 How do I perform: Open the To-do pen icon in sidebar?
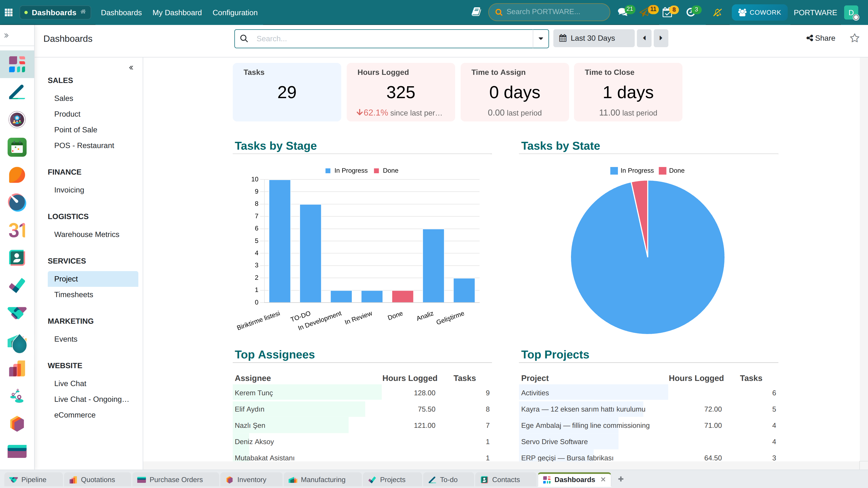tap(17, 92)
